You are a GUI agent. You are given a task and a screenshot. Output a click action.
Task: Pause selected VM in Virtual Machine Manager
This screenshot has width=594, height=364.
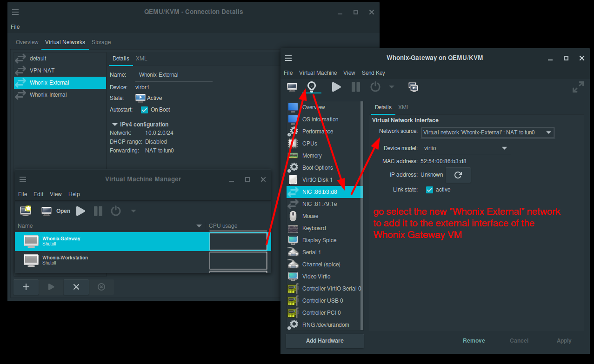click(x=98, y=211)
